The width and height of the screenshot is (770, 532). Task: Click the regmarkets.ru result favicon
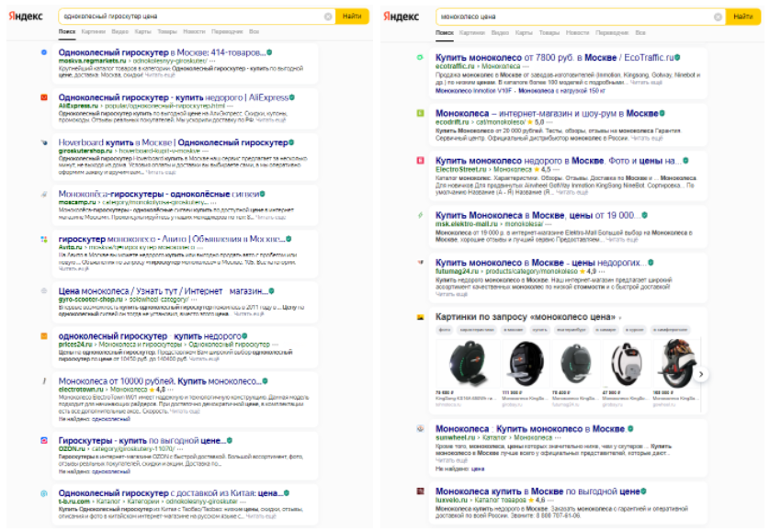point(44,52)
